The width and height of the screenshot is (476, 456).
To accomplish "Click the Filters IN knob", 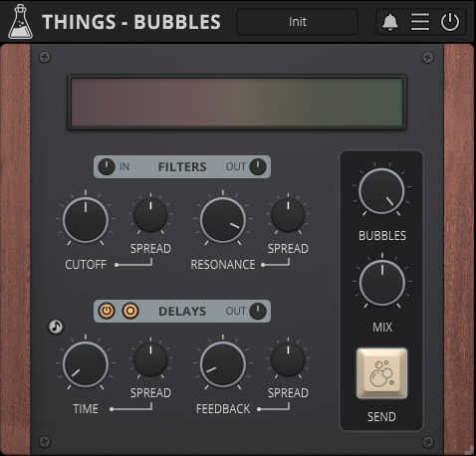I will point(107,166).
